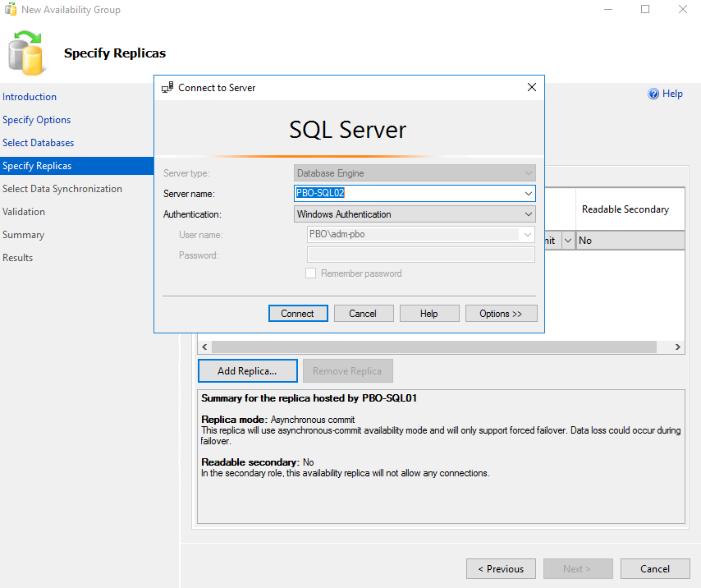Select the Summary step
The image size is (701, 588).
click(23, 235)
